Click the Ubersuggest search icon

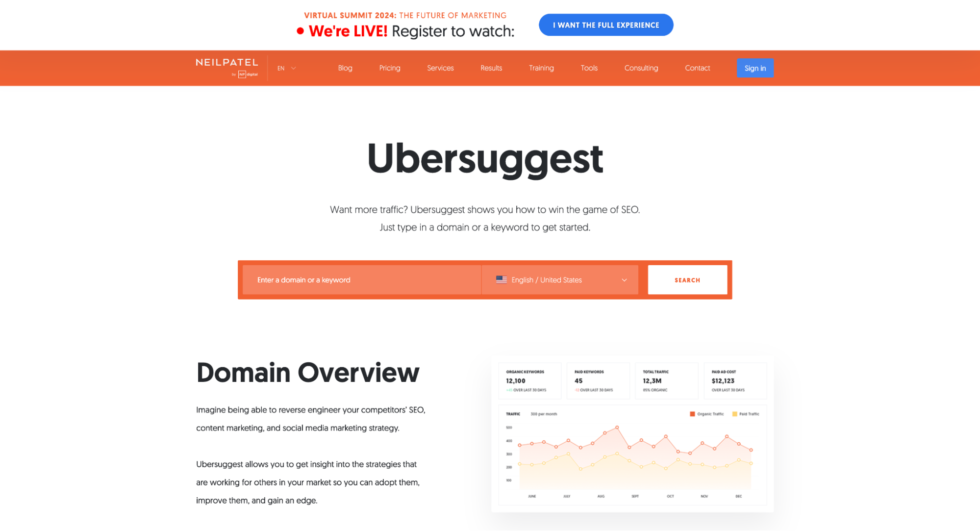(x=687, y=280)
